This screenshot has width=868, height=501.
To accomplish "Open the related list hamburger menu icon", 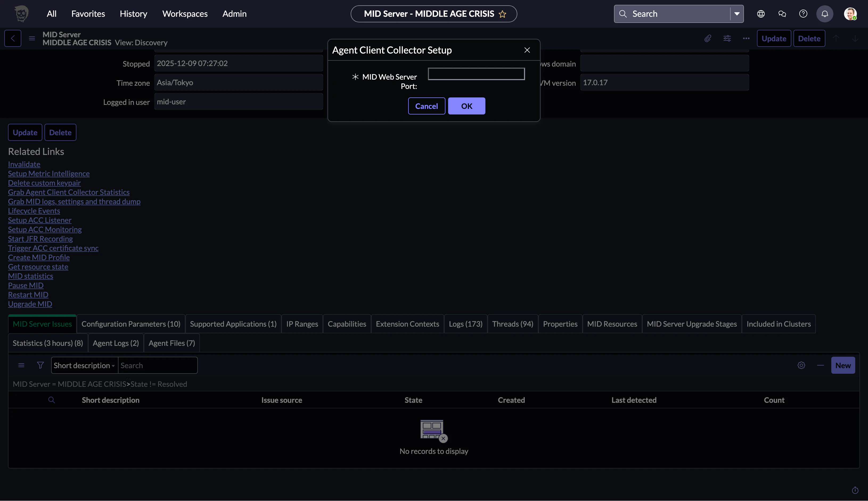I will [x=21, y=365].
